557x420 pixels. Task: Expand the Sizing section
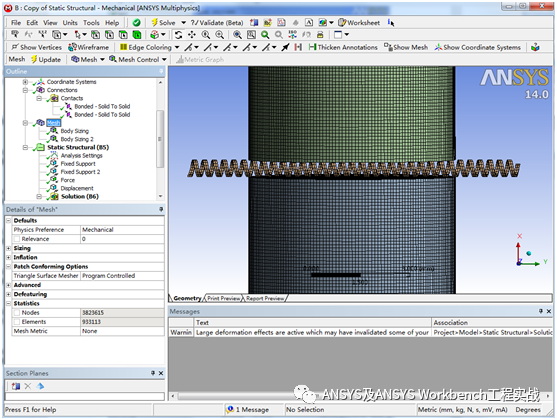(9, 248)
